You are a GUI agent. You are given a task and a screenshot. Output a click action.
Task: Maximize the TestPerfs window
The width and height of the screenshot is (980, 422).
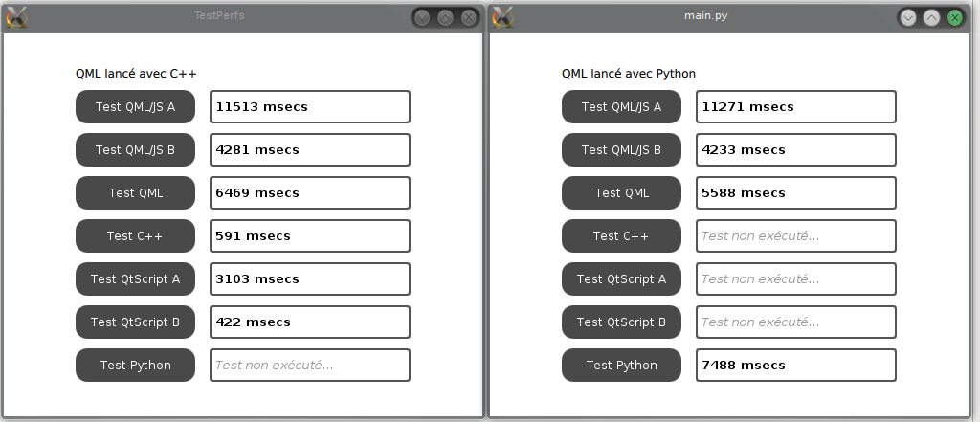(x=445, y=17)
